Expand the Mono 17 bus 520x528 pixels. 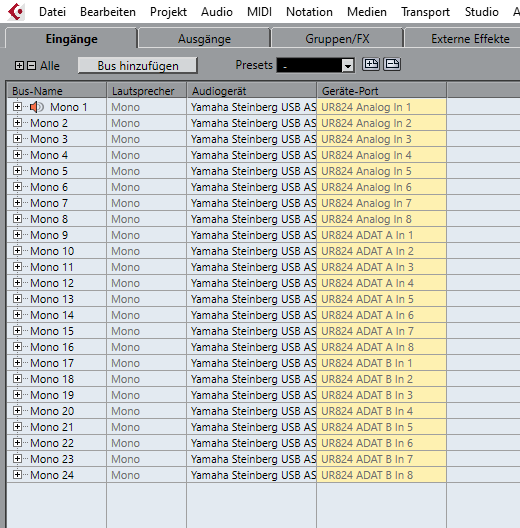(x=17, y=363)
